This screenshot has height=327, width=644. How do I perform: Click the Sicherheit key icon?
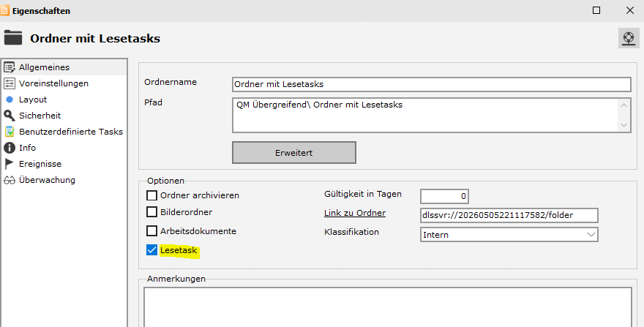click(10, 116)
